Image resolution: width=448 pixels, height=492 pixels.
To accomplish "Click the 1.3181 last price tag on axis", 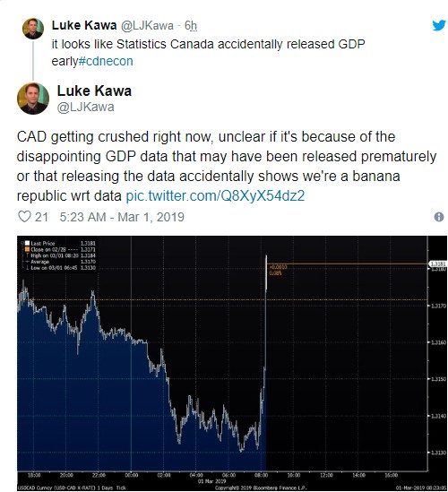I will pyautogui.click(x=437, y=264).
